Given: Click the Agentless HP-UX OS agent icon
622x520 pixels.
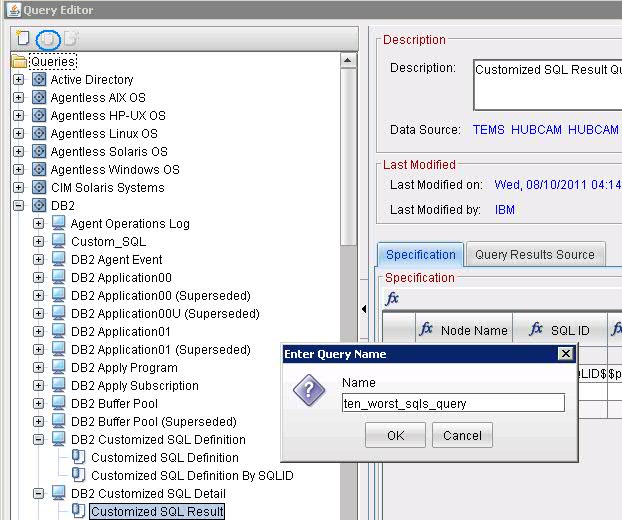Looking at the screenshot, I should [x=39, y=115].
